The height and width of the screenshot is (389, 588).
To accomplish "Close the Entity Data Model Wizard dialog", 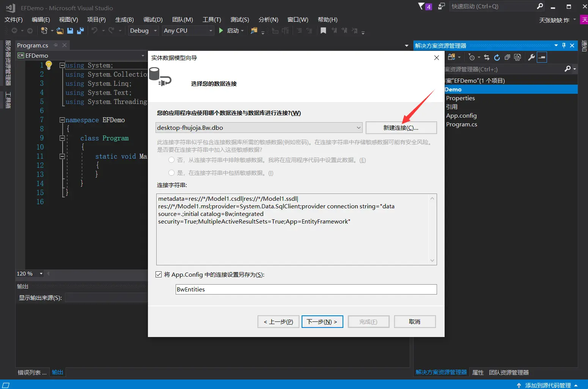I will (437, 58).
